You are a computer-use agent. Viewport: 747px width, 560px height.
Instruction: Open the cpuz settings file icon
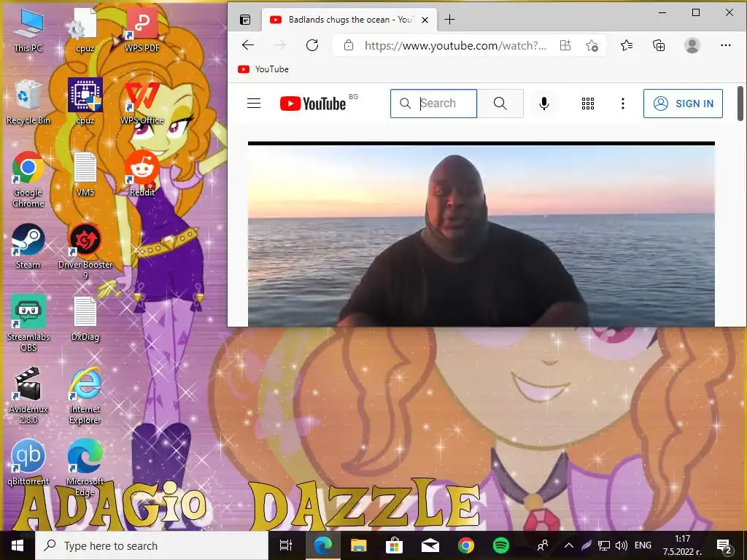click(85, 29)
